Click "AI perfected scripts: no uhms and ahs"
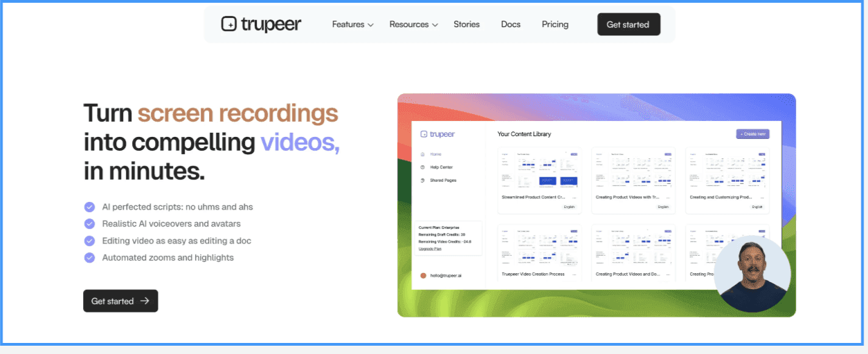This screenshot has height=354, width=868. 177,207
